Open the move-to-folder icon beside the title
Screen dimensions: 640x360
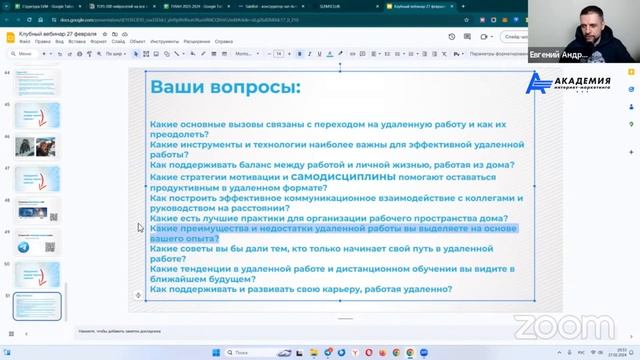pos(115,34)
